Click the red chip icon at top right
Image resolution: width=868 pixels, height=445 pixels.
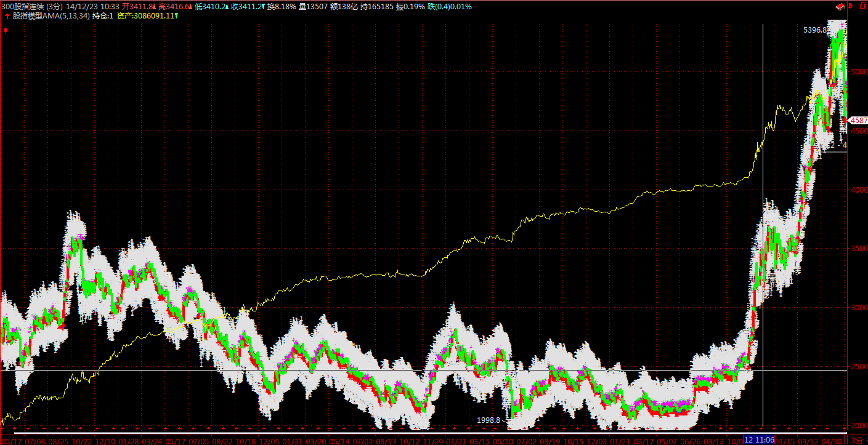point(839,6)
